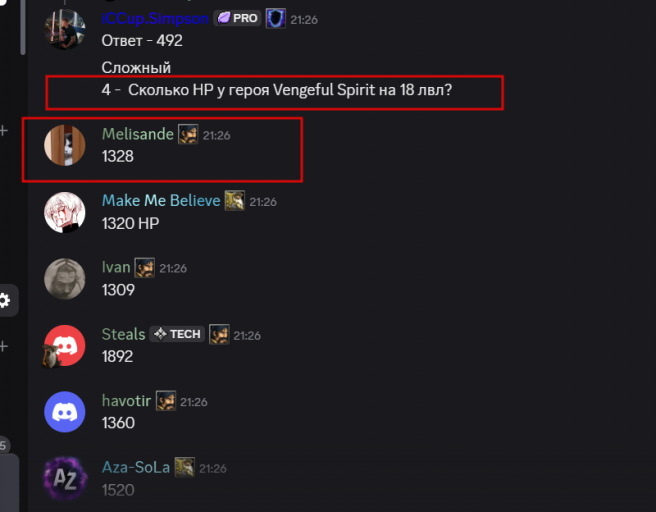Image resolution: width=656 pixels, height=512 pixels.
Task: Click Steals' role icon after TECH tag
Action: pyautogui.click(x=219, y=334)
